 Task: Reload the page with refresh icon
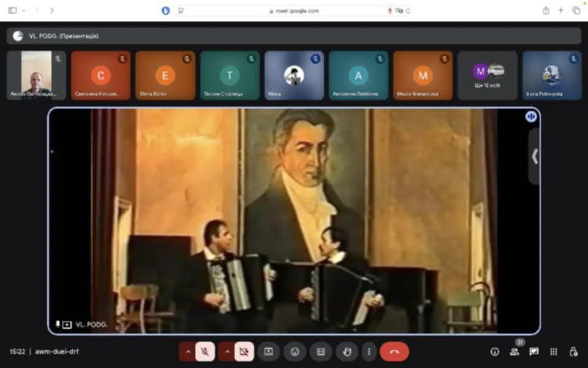[408, 11]
